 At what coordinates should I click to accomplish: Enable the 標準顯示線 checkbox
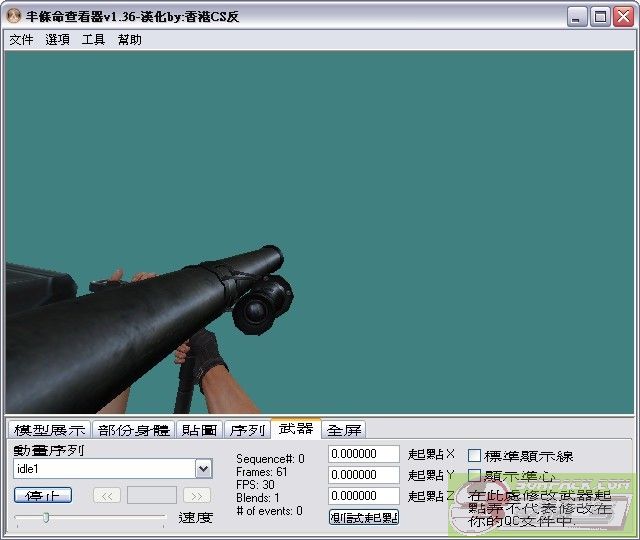(475, 456)
